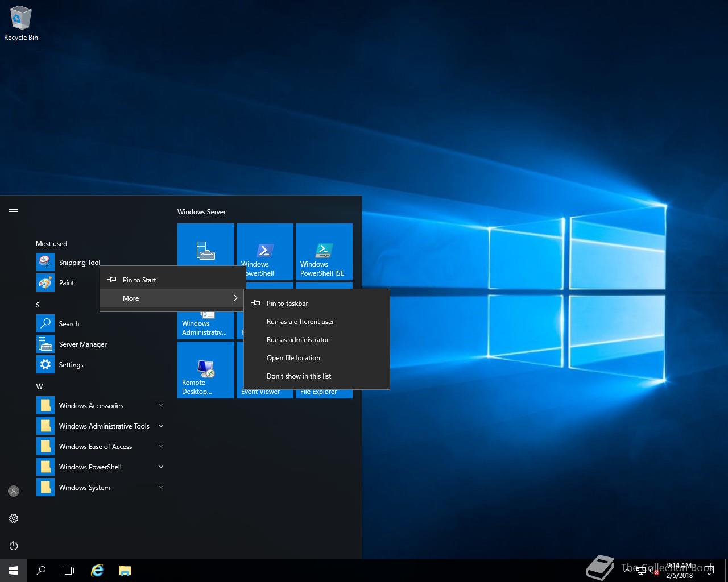Click the Show desktop strip
Screen dimensions: 728x582
tap(726, 571)
